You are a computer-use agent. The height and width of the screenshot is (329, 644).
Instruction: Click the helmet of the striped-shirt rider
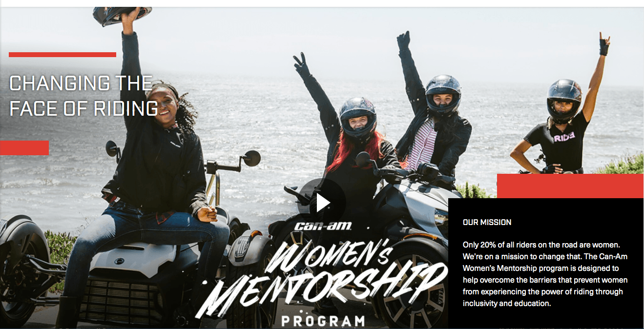point(443,94)
